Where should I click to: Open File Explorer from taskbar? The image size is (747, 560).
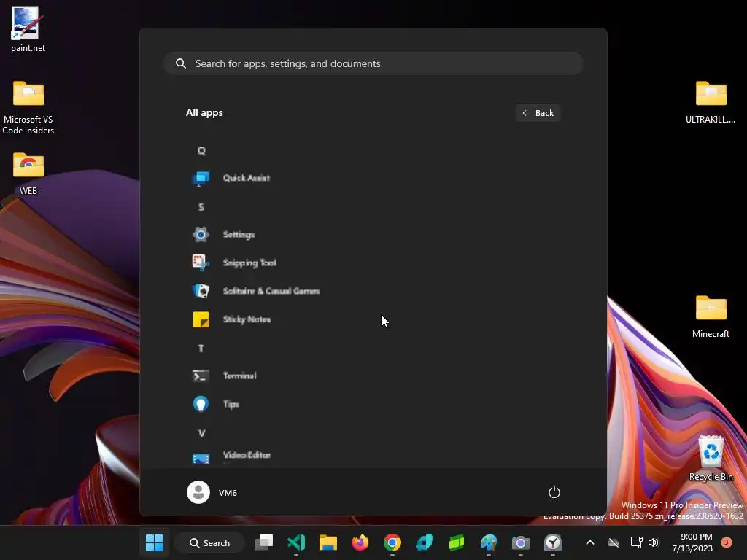(328, 542)
